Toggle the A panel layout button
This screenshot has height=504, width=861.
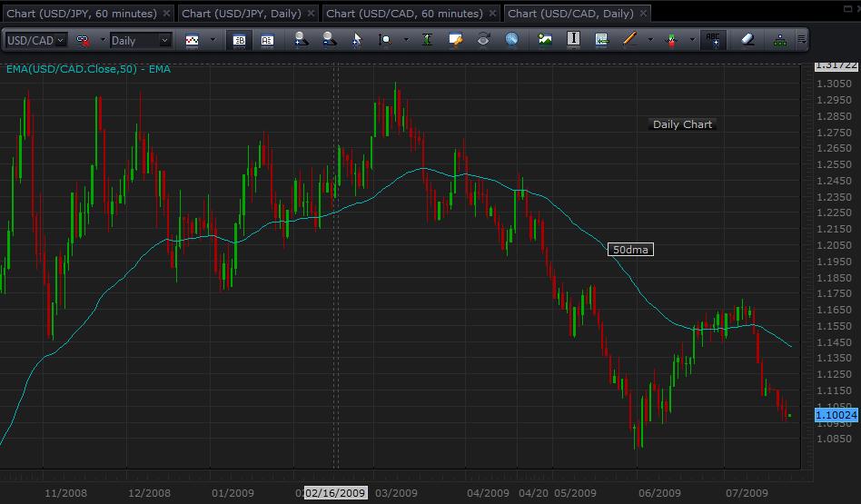tap(267, 40)
